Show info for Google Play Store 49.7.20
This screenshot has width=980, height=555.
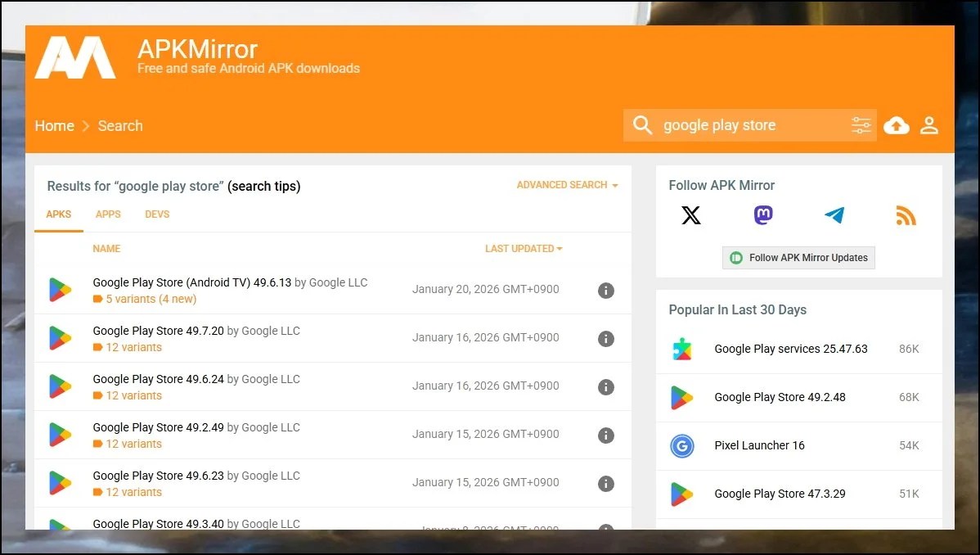pos(605,339)
